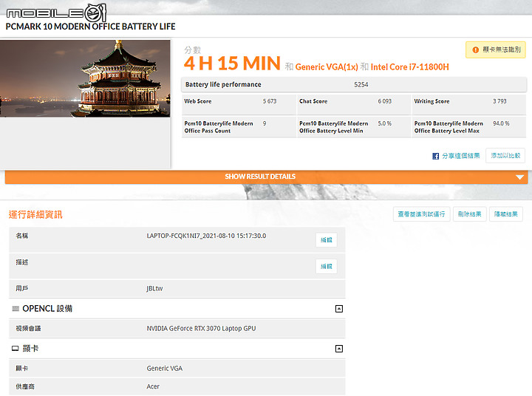Click the 添加以比較 compare button
532x396 pixels.
505,156
